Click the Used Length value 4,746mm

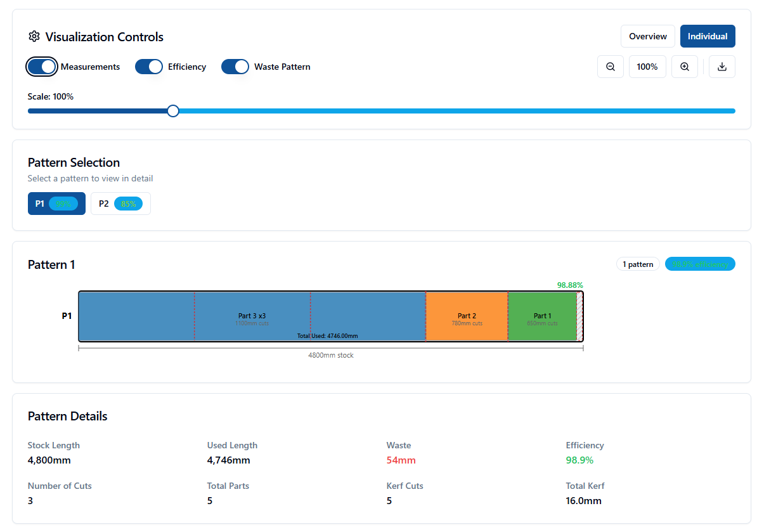[x=228, y=460]
